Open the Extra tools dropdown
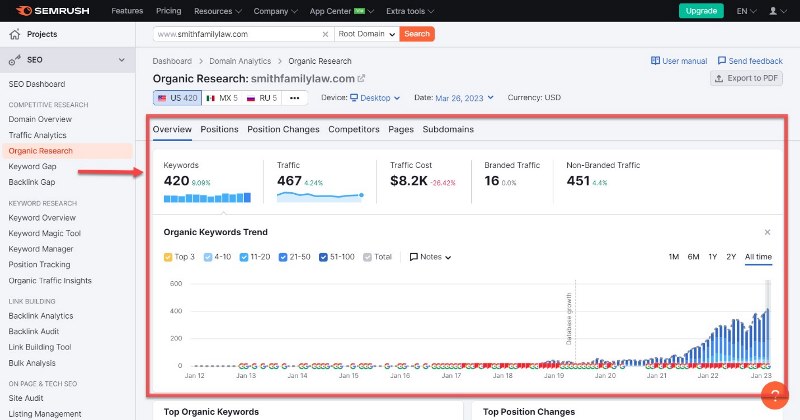The width and height of the screenshot is (800, 420). pos(410,11)
